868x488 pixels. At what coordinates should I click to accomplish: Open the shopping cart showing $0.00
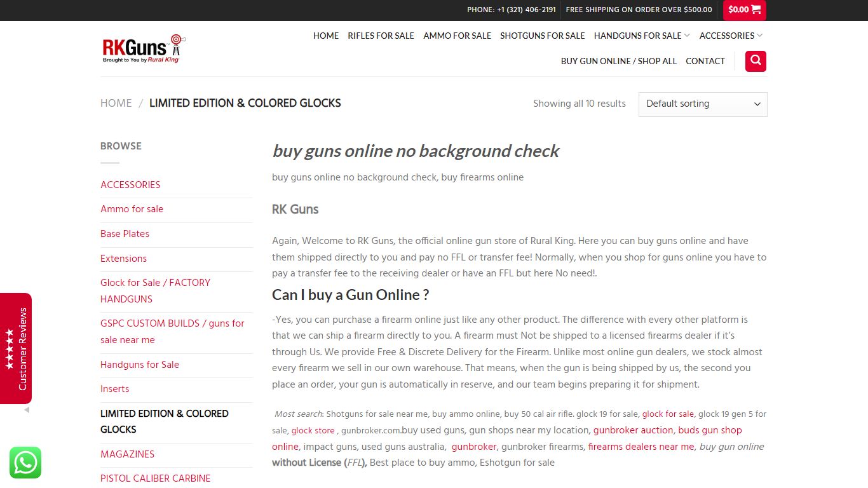(745, 10)
